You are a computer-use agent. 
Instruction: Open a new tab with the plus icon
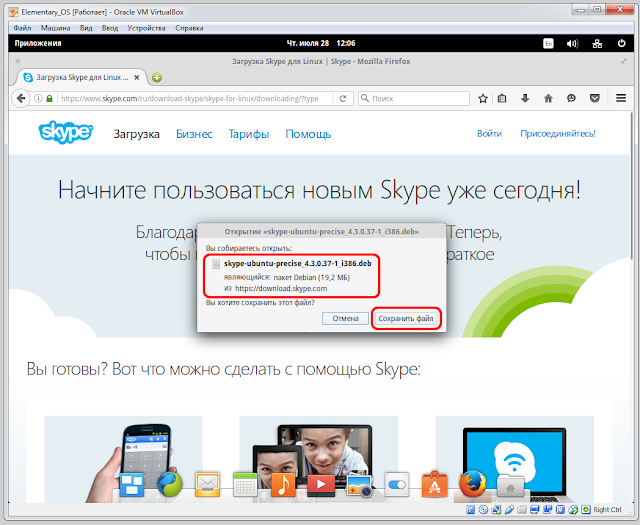pos(157,77)
